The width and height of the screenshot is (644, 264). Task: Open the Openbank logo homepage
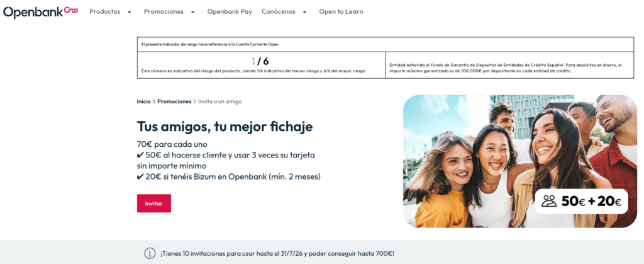(40, 12)
